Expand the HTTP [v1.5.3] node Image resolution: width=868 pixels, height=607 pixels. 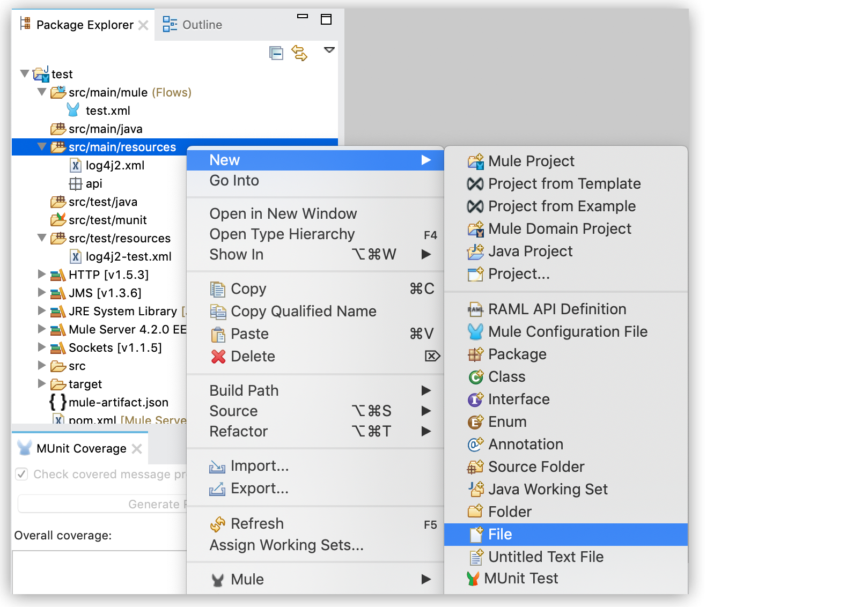pos(42,275)
